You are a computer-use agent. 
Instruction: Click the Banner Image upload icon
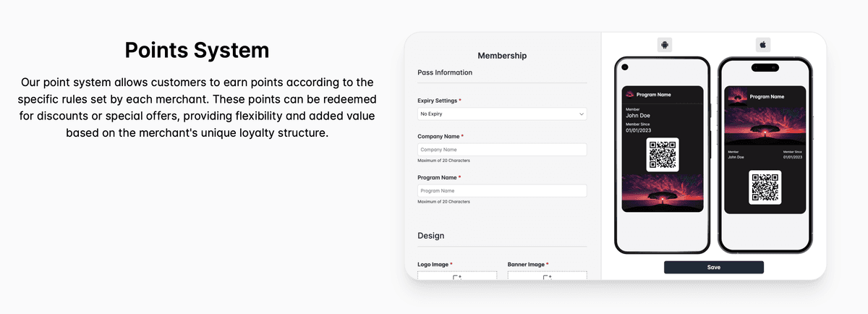click(x=547, y=277)
